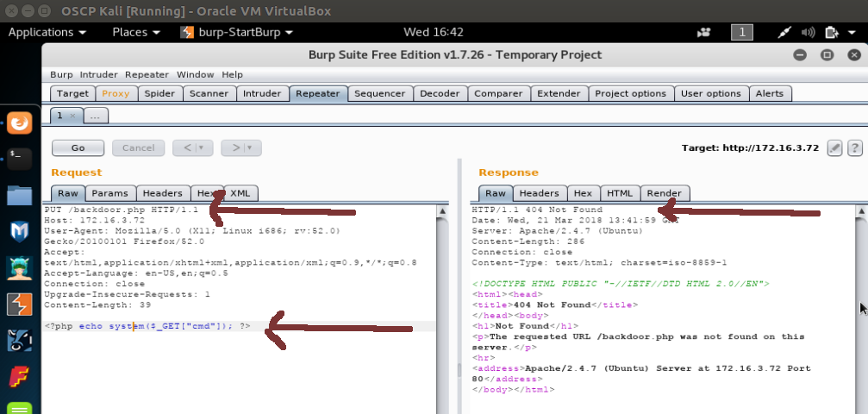Open the Applications menu

tap(47, 32)
